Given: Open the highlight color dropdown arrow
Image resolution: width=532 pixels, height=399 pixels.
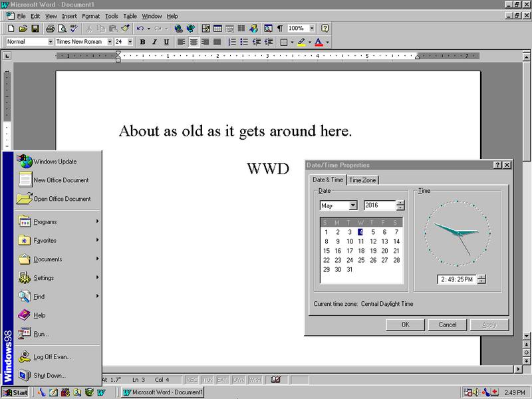Looking at the screenshot, I should click(x=310, y=43).
